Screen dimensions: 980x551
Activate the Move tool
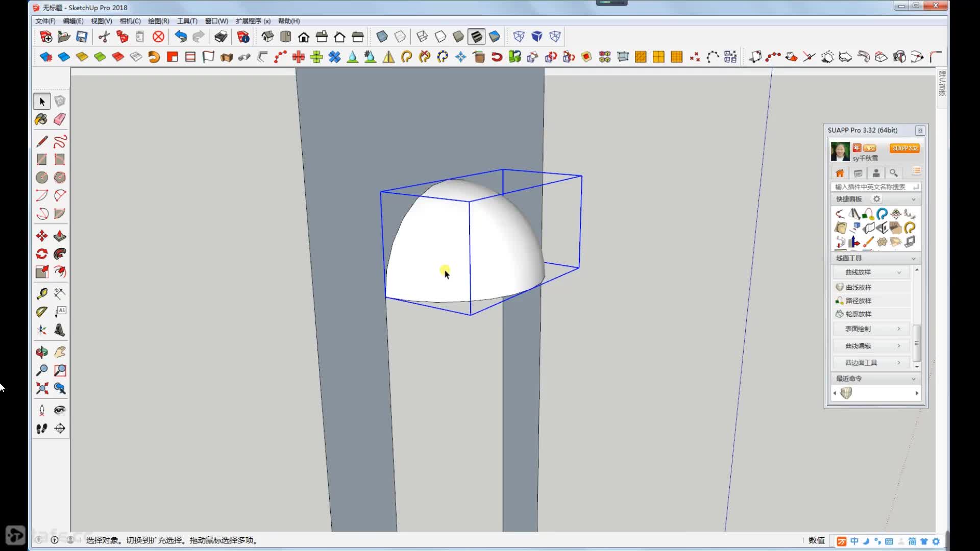(x=42, y=236)
